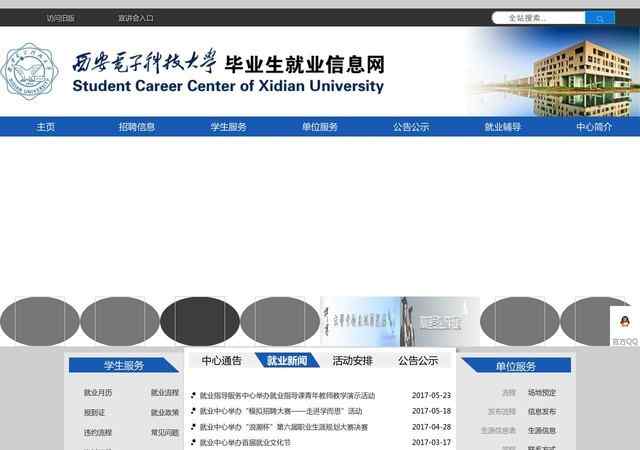Open 信息发布 under 单位服务 panel
The height and width of the screenshot is (450, 640).
click(542, 412)
